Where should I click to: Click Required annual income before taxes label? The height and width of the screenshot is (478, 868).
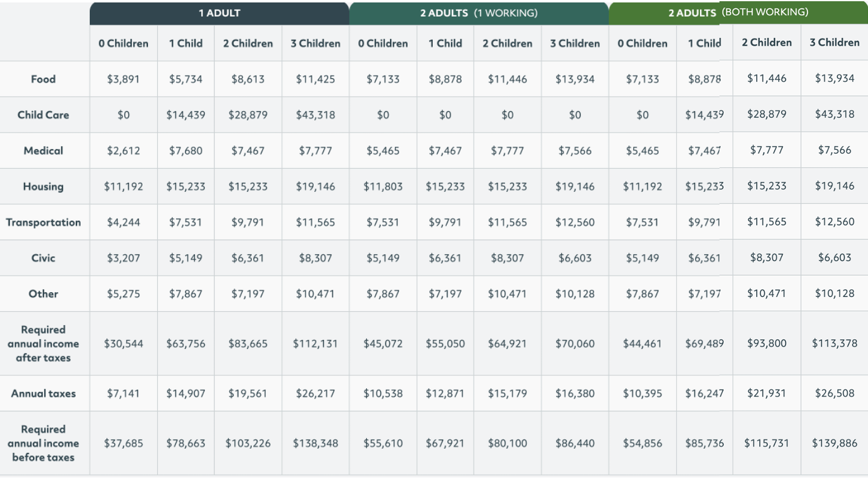point(43,443)
